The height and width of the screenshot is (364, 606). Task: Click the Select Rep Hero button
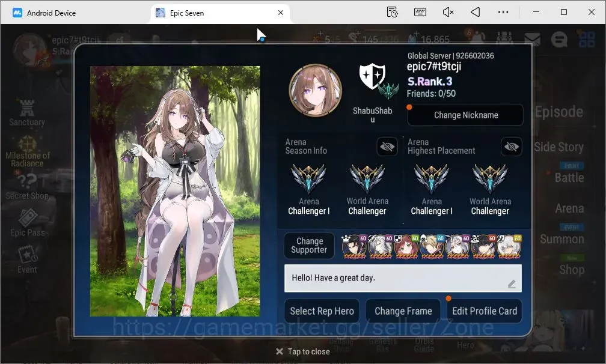[x=322, y=311]
